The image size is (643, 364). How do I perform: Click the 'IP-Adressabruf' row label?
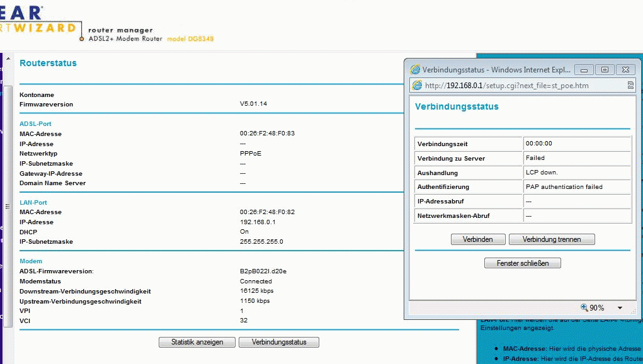[x=440, y=202]
